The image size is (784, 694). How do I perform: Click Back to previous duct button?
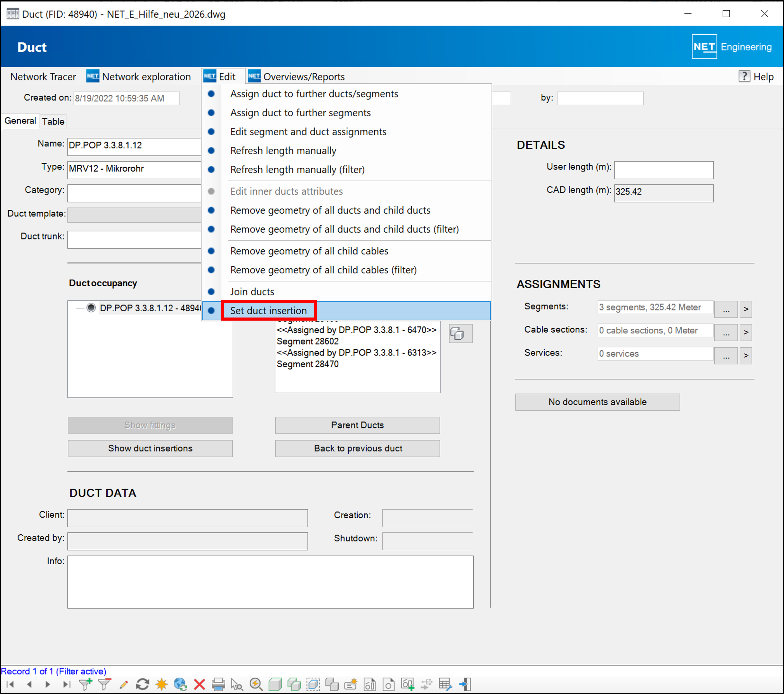click(358, 448)
